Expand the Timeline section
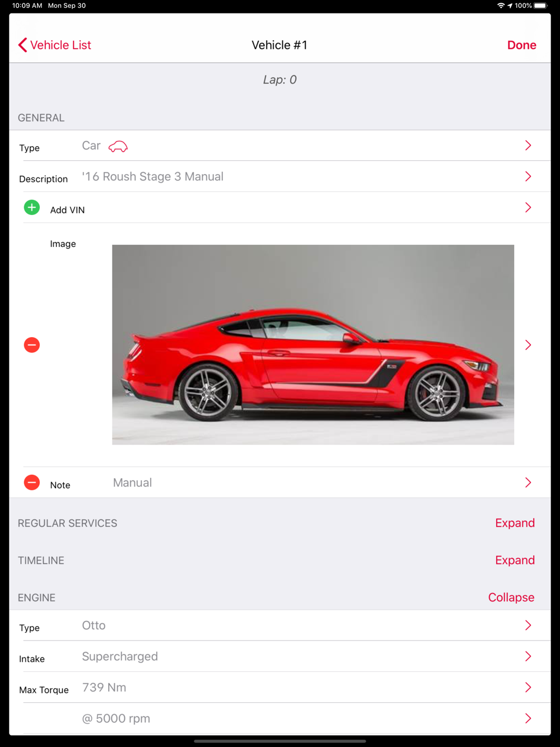Viewport: 560px width, 747px height. point(515,560)
